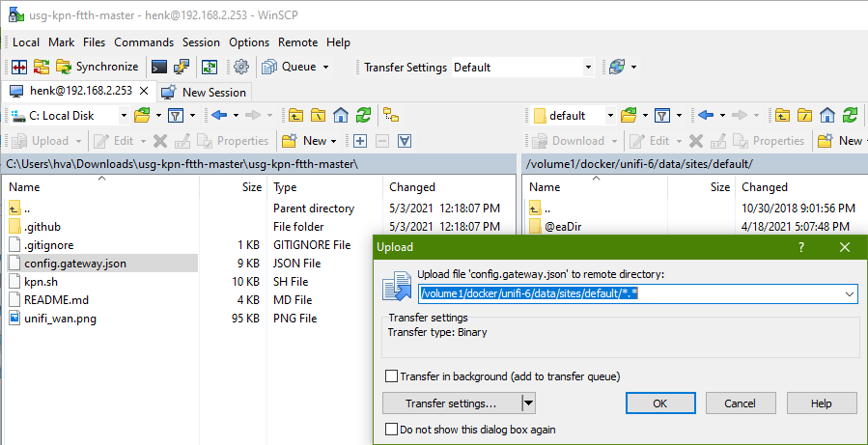Click Help button in Upload dialog
This screenshot has width=868, height=445.
click(821, 403)
